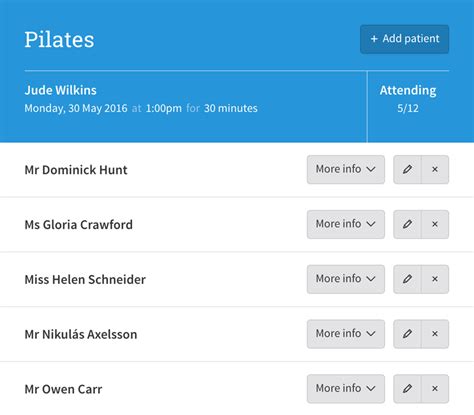Show More info for Miss Helen Schneider

[346, 279]
